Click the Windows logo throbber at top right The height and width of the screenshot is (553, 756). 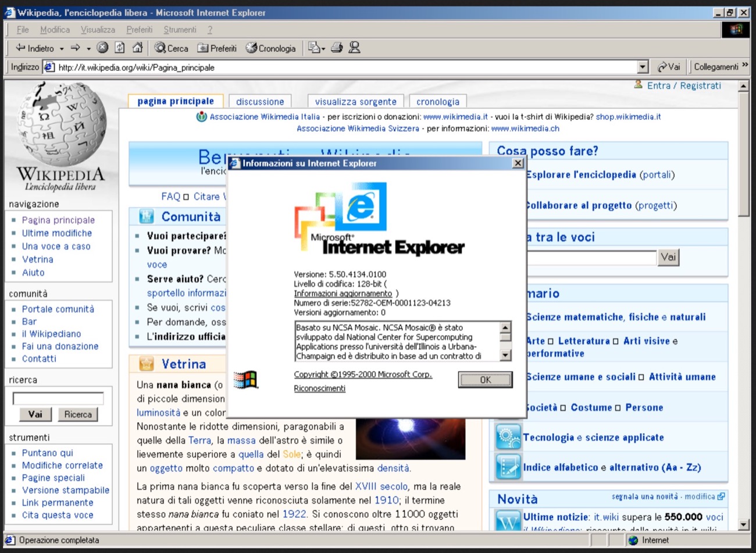coord(736,30)
